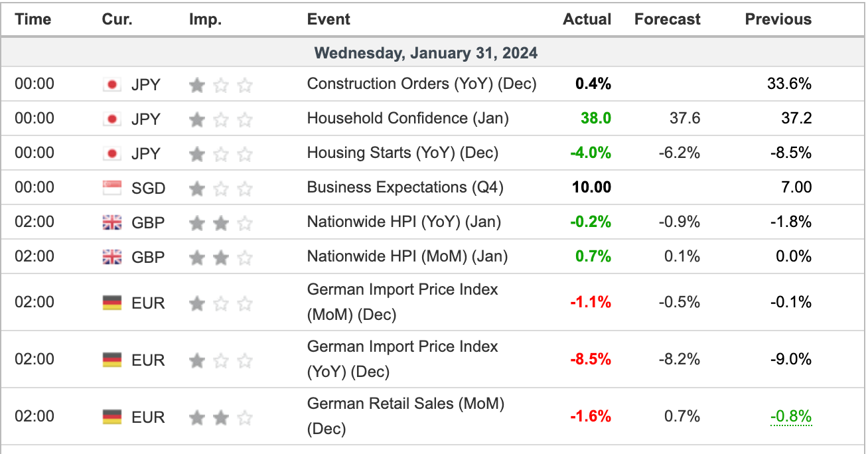This screenshot has width=868, height=454.
Task: Open the Household Confidence (Jan) event
Action: tap(407, 118)
